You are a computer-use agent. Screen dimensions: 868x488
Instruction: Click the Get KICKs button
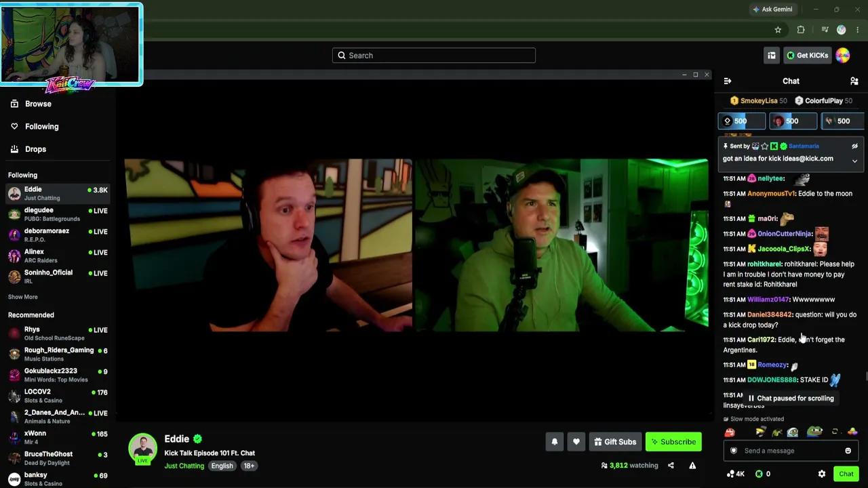[807, 56]
